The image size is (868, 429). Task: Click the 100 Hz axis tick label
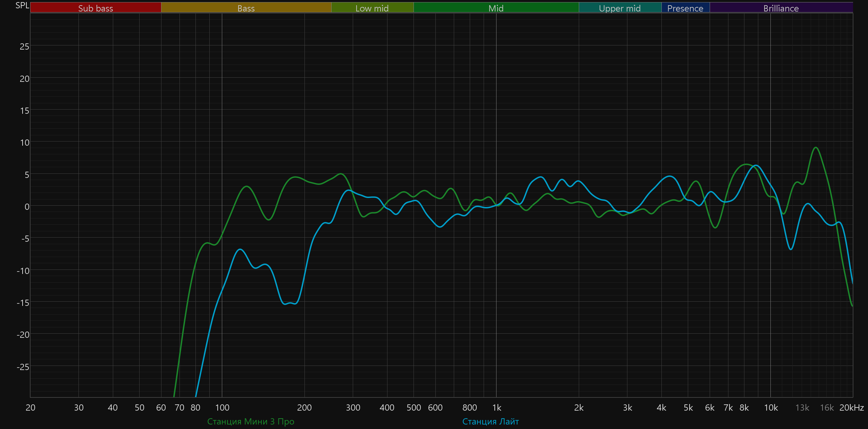(x=222, y=407)
